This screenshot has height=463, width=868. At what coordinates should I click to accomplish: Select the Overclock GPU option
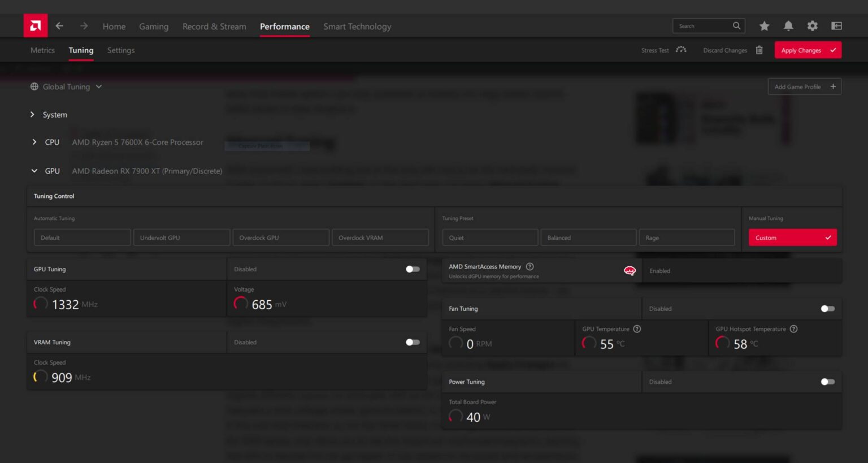pos(281,237)
